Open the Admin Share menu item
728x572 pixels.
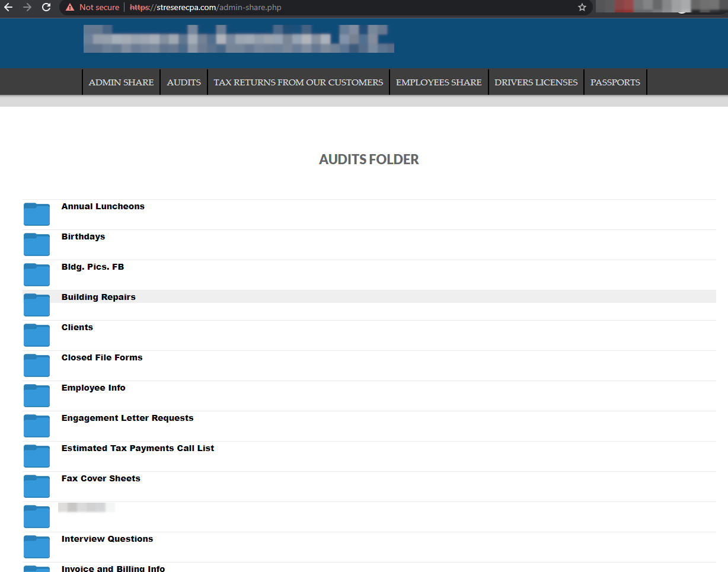pyautogui.click(x=121, y=82)
